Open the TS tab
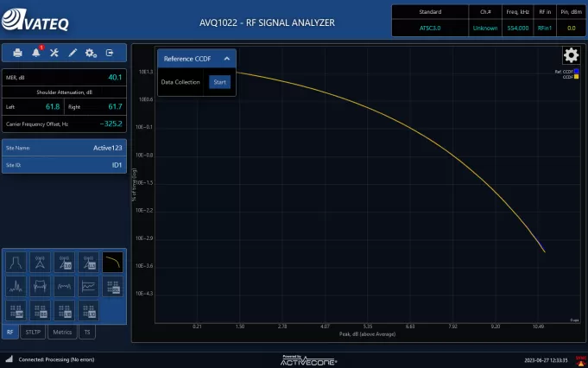The height and width of the screenshot is (368, 588). [87, 332]
